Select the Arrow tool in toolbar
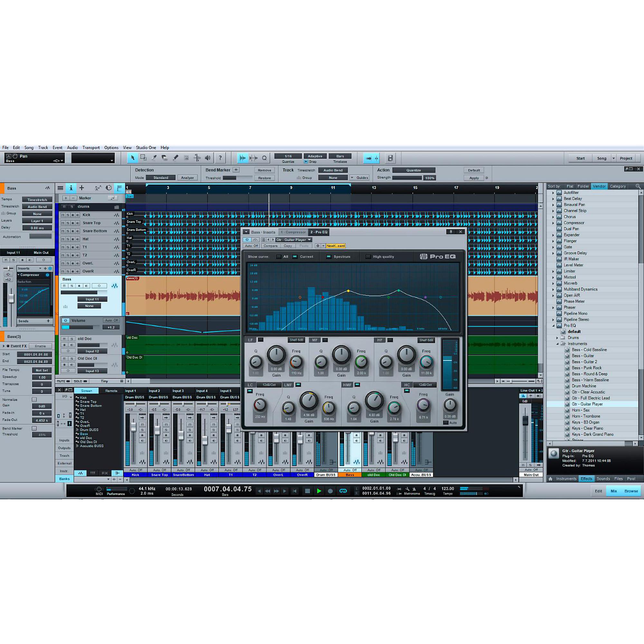This screenshot has height=644, width=644. coord(132,158)
